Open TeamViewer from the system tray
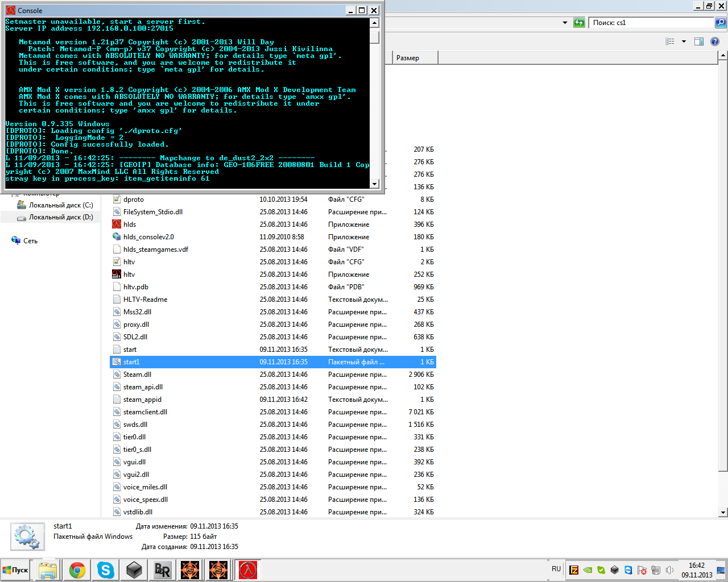The image size is (728, 582). click(x=628, y=570)
